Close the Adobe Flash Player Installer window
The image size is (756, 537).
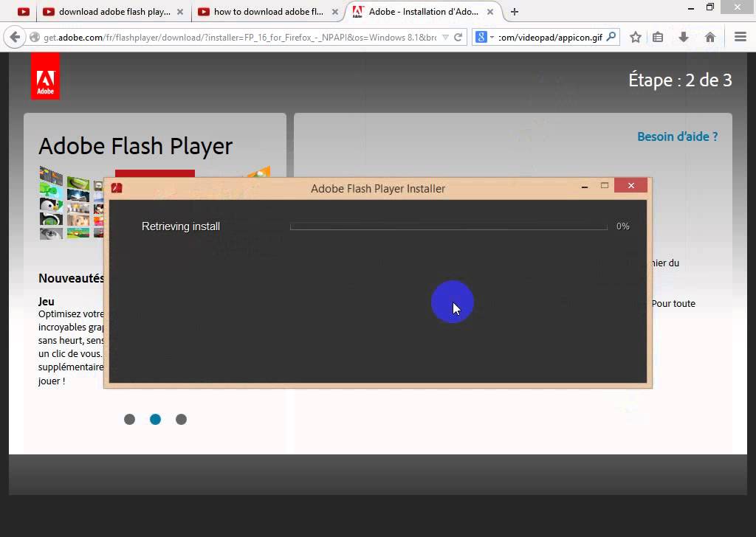tap(630, 185)
